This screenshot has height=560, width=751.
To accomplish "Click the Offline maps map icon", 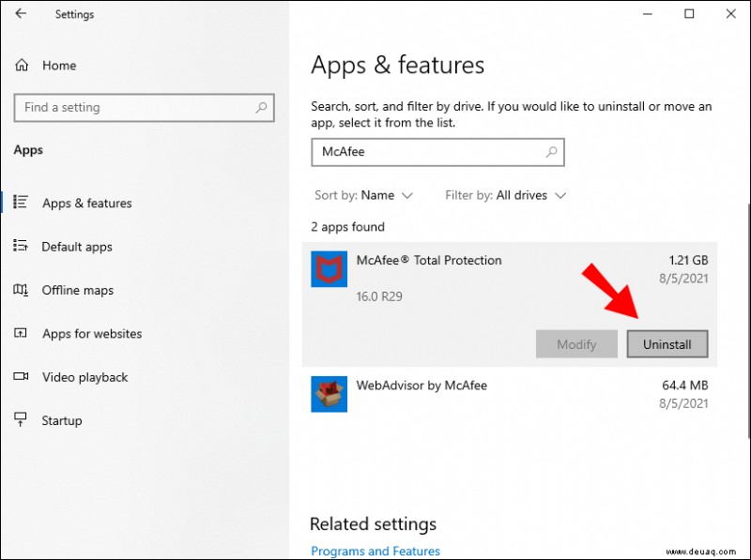I will (x=21, y=290).
